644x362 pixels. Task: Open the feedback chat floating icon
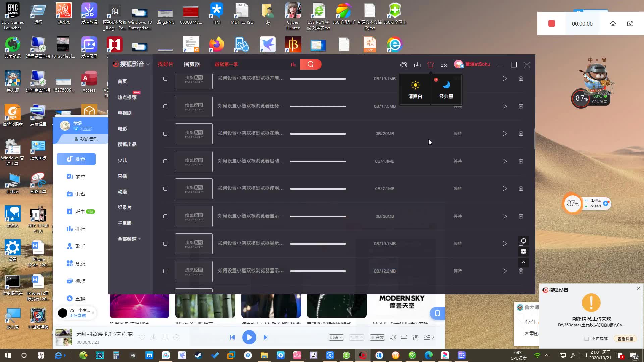[523, 252]
